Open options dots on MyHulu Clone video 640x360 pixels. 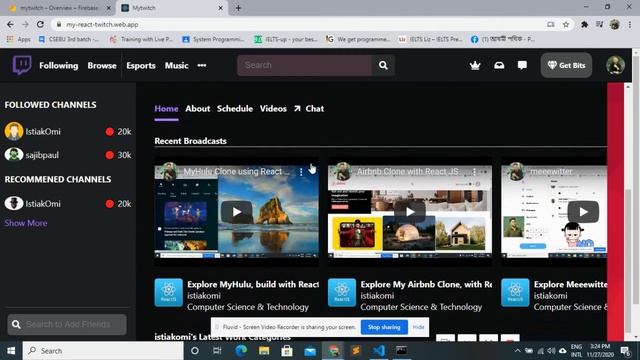[x=301, y=172]
